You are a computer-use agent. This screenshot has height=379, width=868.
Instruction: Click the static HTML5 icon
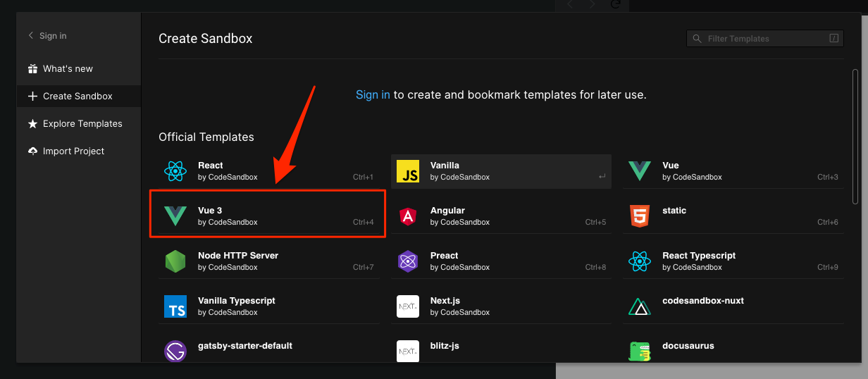[x=640, y=216]
